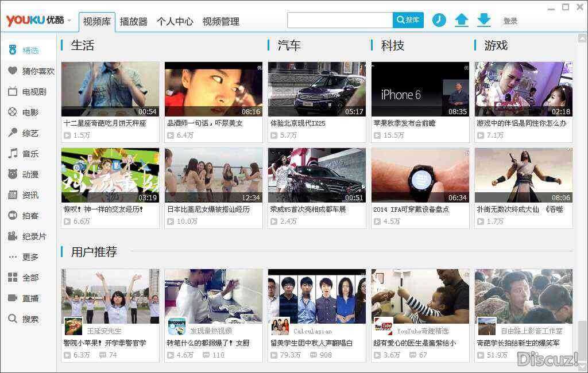Open the 直播 live video icon
Image resolution: width=588 pixels, height=373 pixels.
tap(13, 298)
